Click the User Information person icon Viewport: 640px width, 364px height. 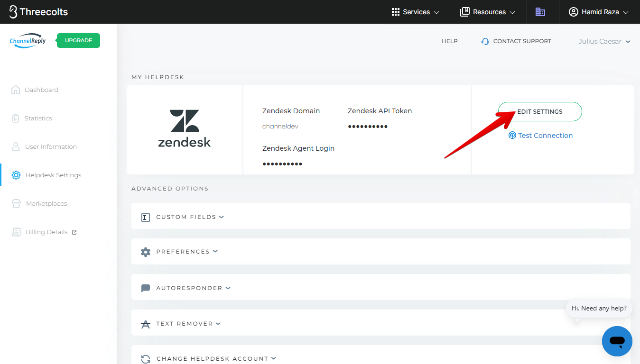pos(16,146)
